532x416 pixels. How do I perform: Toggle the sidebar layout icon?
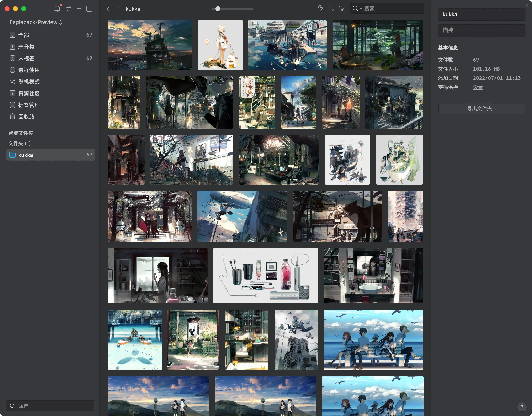[x=89, y=9]
